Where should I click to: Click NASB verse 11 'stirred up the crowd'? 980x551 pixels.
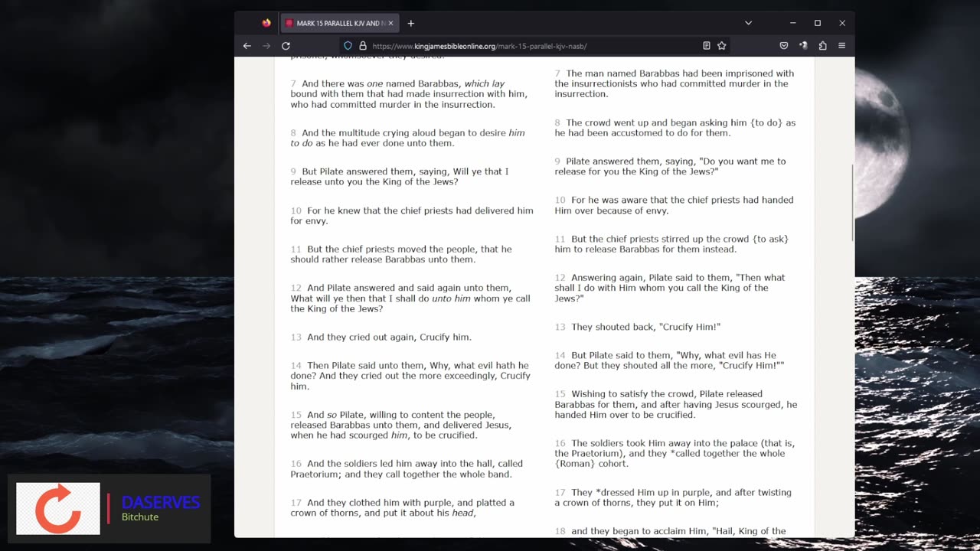(x=671, y=244)
